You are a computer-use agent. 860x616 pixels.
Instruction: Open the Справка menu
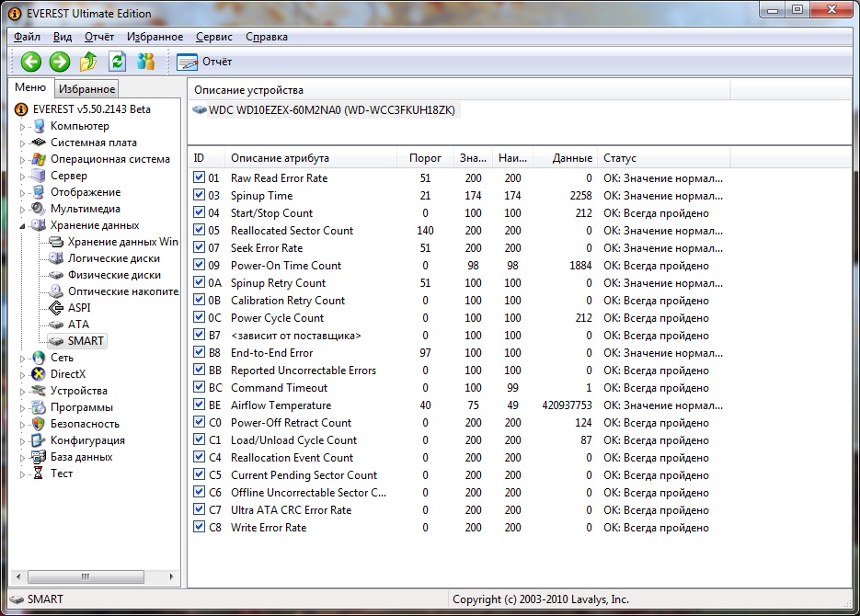[x=267, y=37]
